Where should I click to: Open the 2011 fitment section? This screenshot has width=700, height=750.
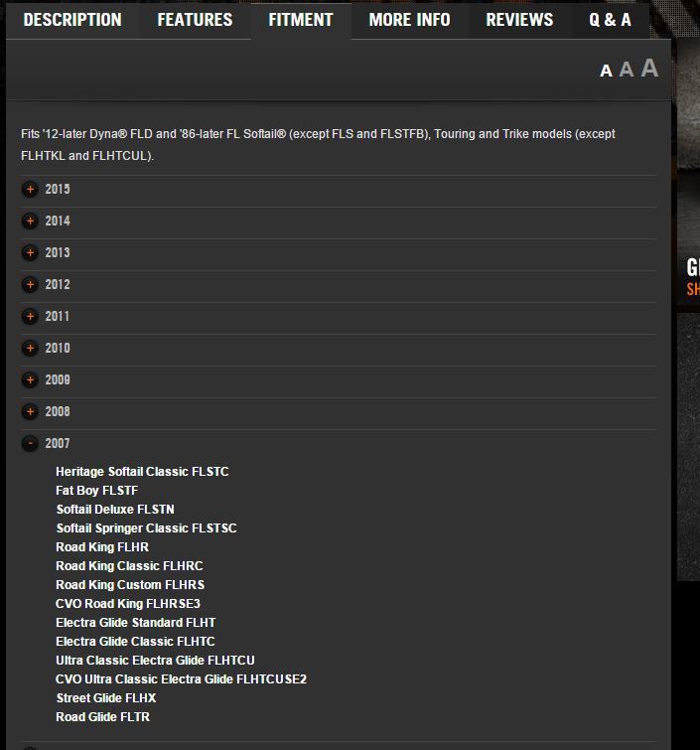click(31, 317)
